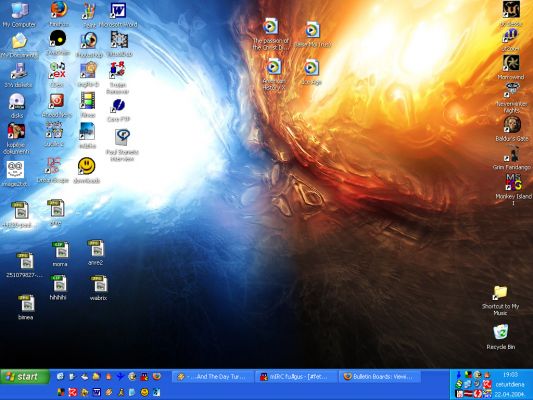
Task: Launch Neverwinter Nights shortcut
Action: pyautogui.click(x=512, y=90)
